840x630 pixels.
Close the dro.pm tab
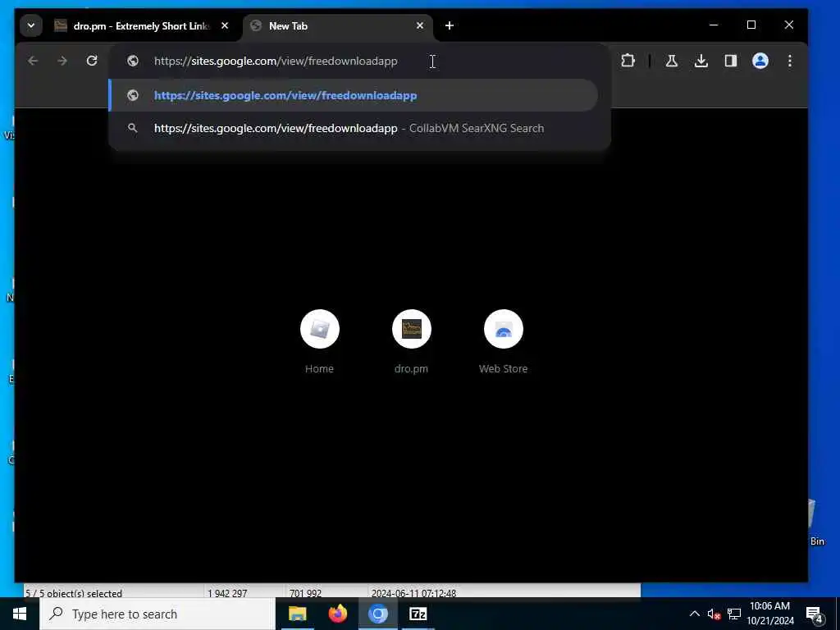[x=225, y=25]
